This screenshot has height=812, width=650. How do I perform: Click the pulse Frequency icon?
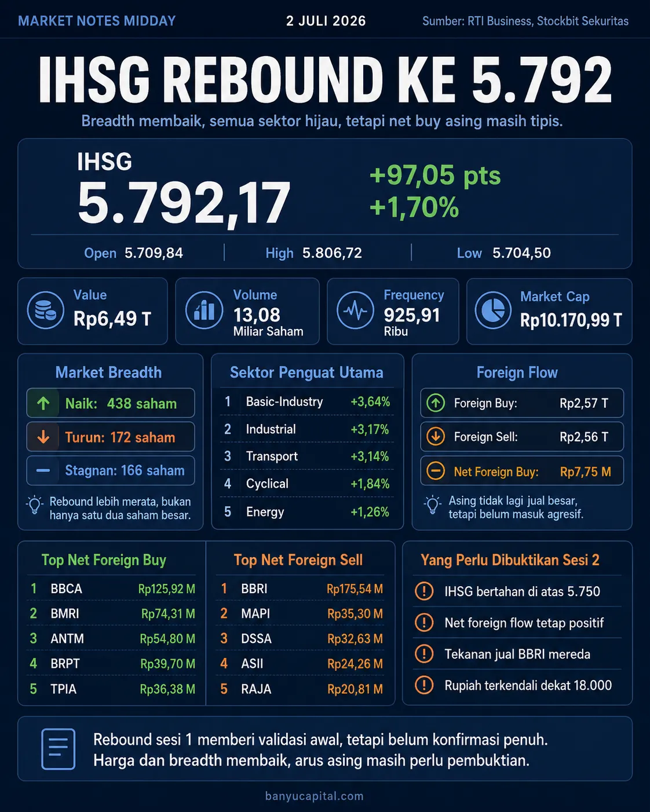coord(355,310)
